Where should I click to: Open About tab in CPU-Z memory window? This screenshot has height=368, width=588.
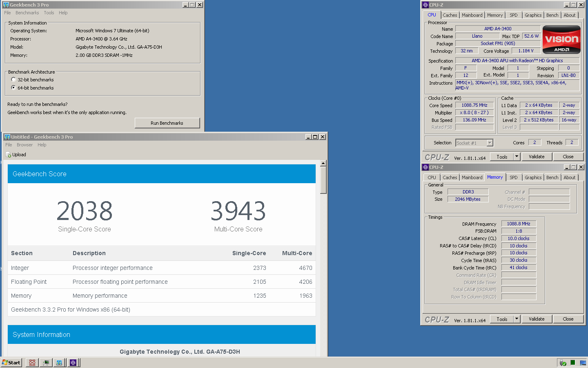pyautogui.click(x=569, y=177)
